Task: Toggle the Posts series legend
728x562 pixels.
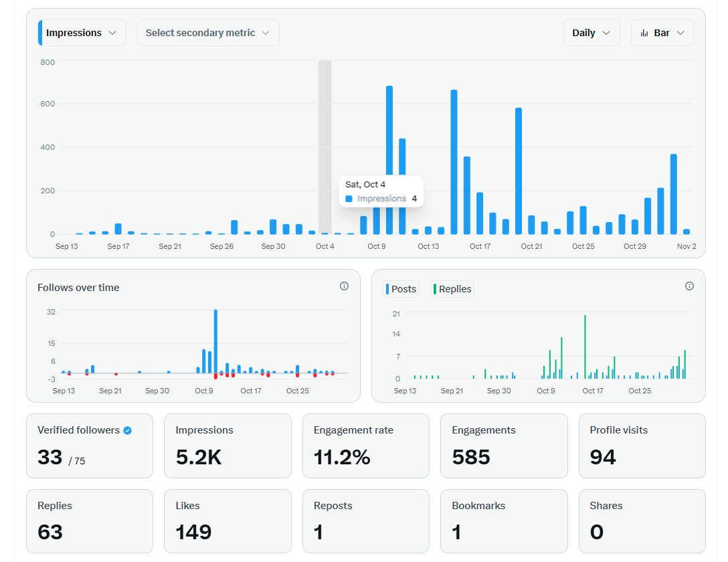Action: click(401, 288)
